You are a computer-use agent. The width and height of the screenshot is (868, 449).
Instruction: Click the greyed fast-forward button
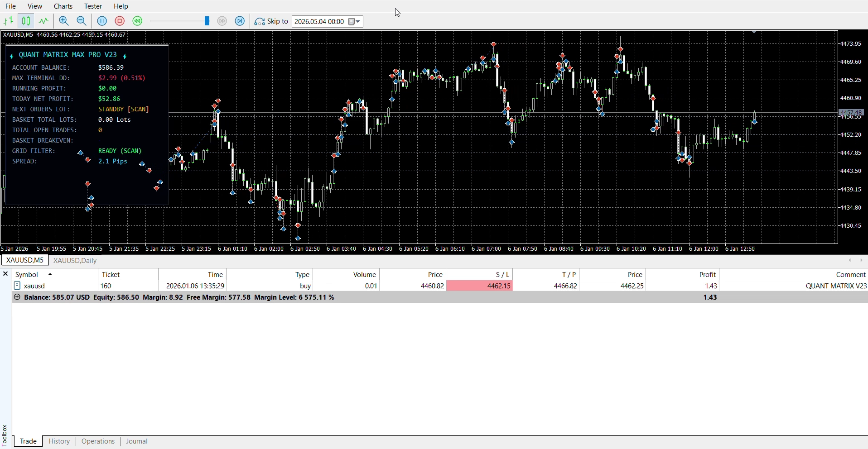tap(222, 21)
